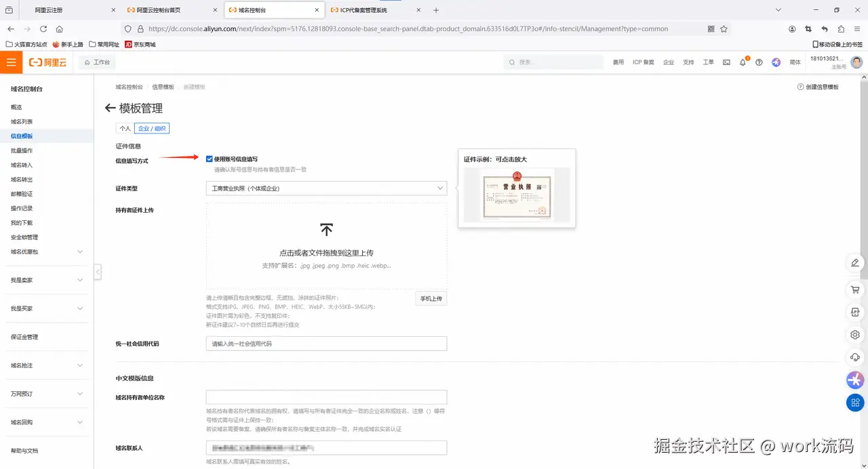This screenshot has height=469, width=868.
Task: Click the 统一社会信用代码 input field
Action: click(326, 343)
